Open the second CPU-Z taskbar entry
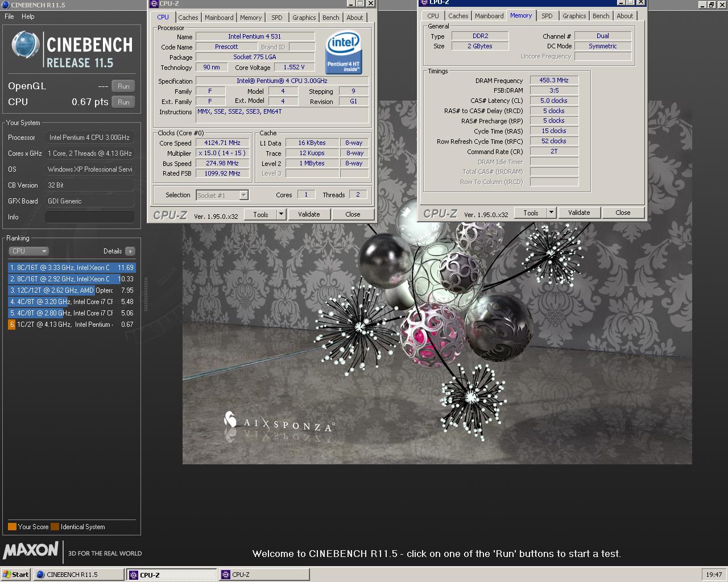 pyautogui.click(x=264, y=575)
